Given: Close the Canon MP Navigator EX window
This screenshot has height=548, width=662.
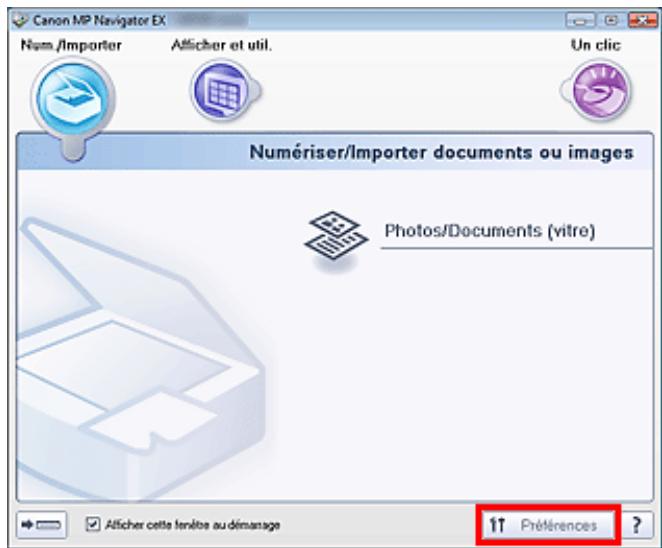Looking at the screenshot, I should pos(642,20).
